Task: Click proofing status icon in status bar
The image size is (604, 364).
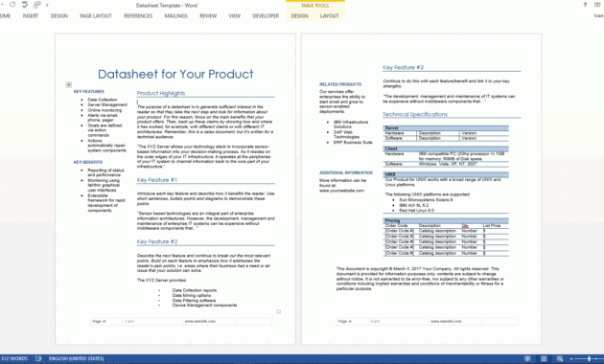Action: (x=38, y=358)
